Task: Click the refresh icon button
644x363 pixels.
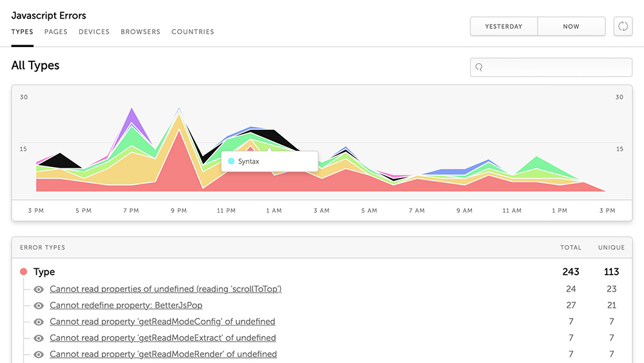Action: (623, 26)
